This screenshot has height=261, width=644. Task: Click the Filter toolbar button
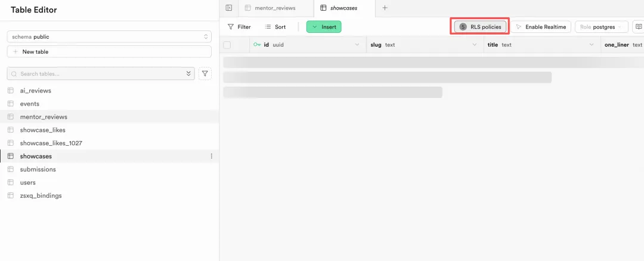[x=239, y=27]
